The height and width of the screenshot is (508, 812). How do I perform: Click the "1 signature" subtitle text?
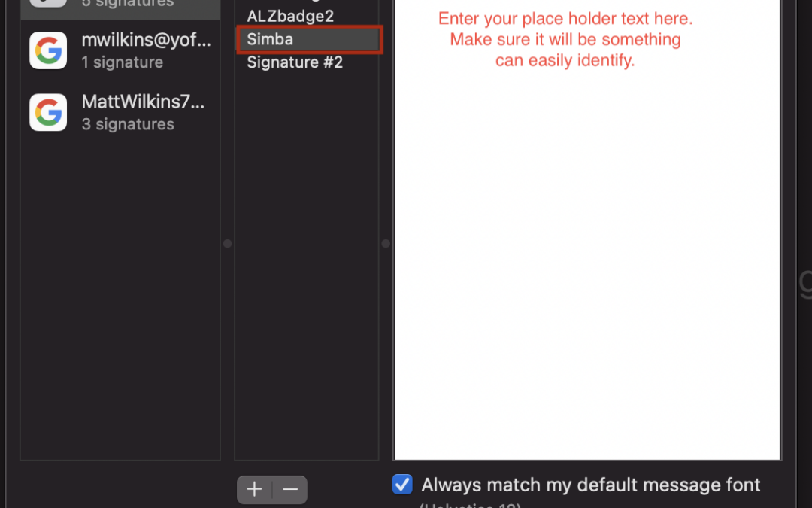(x=122, y=62)
